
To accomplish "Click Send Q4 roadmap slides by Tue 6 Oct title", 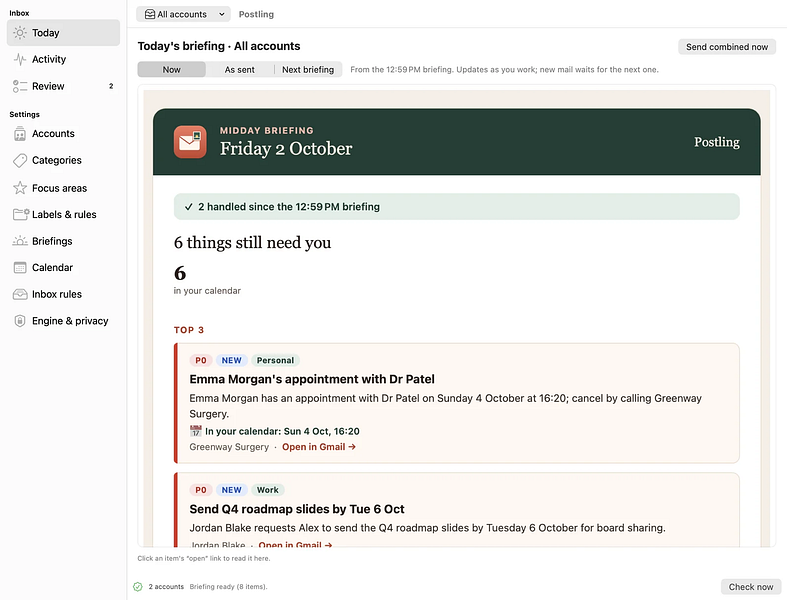I will click(x=297, y=509).
